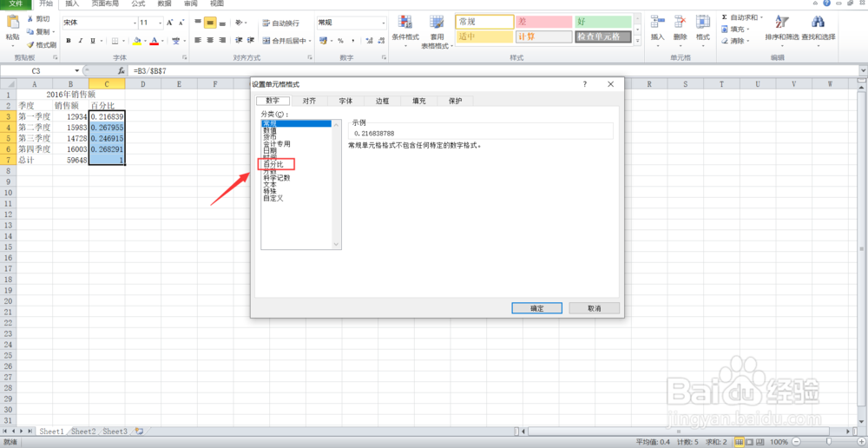Select the Format Painter (格式刷) tool

[x=41, y=44]
